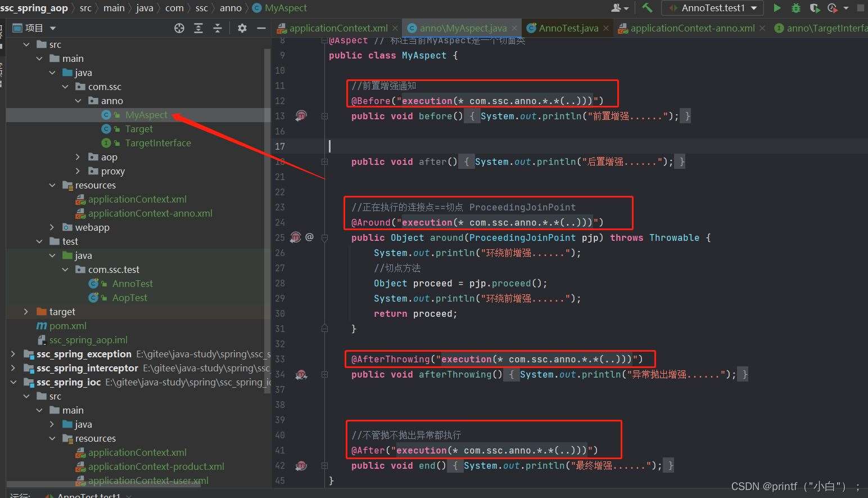Switch to applicationContext.xml editor tab

point(338,28)
